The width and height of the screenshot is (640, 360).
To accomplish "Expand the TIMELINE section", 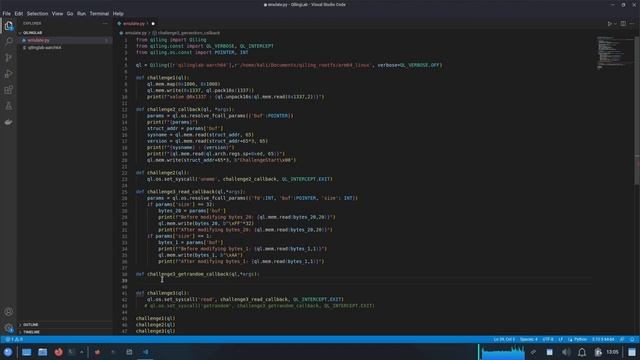I will pos(31,332).
